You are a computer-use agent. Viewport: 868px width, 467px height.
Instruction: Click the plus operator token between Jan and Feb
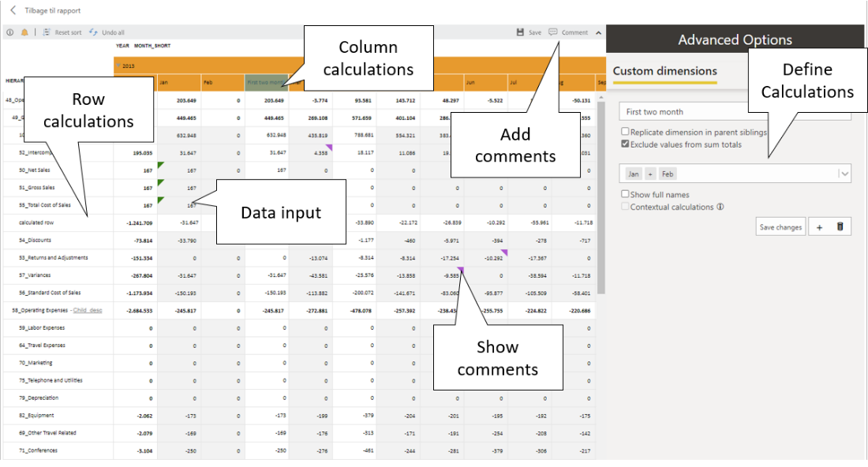[x=650, y=174]
